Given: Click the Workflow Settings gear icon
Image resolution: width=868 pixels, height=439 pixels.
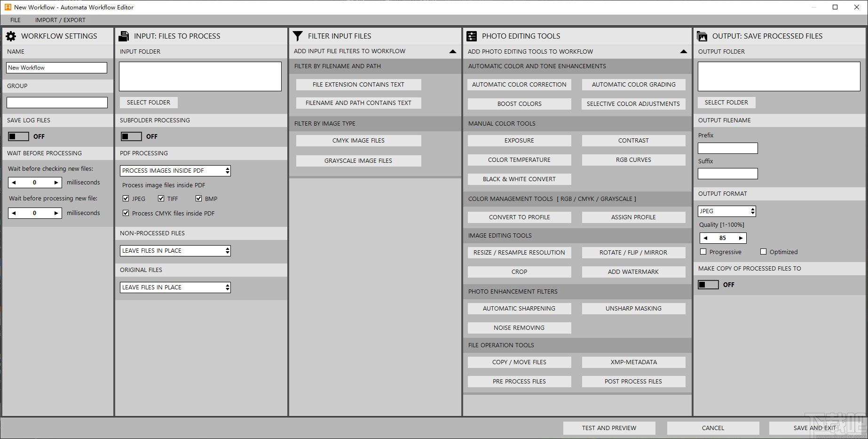Looking at the screenshot, I should [x=11, y=36].
